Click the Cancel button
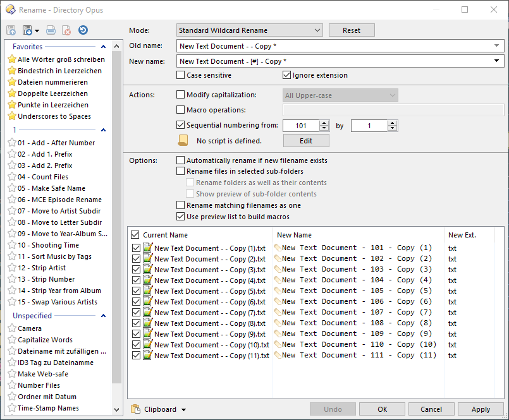Image resolution: width=509 pixels, height=420 pixels. [x=431, y=409]
